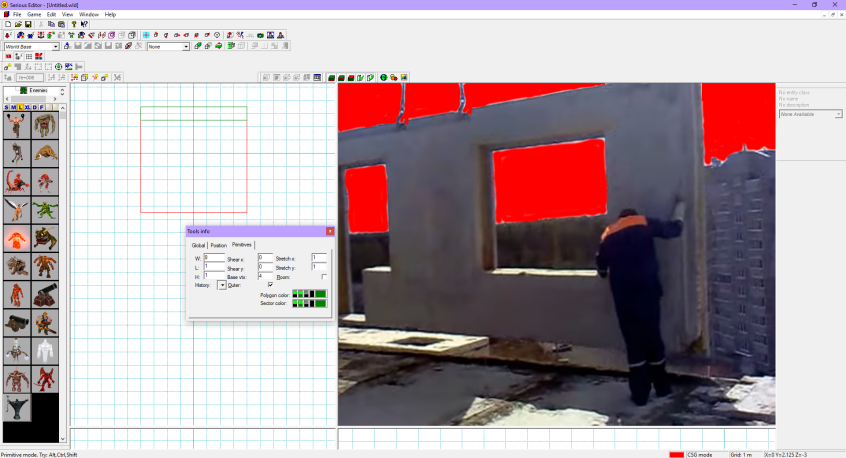
Task: Open the None Available dropdown
Action: [837, 114]
